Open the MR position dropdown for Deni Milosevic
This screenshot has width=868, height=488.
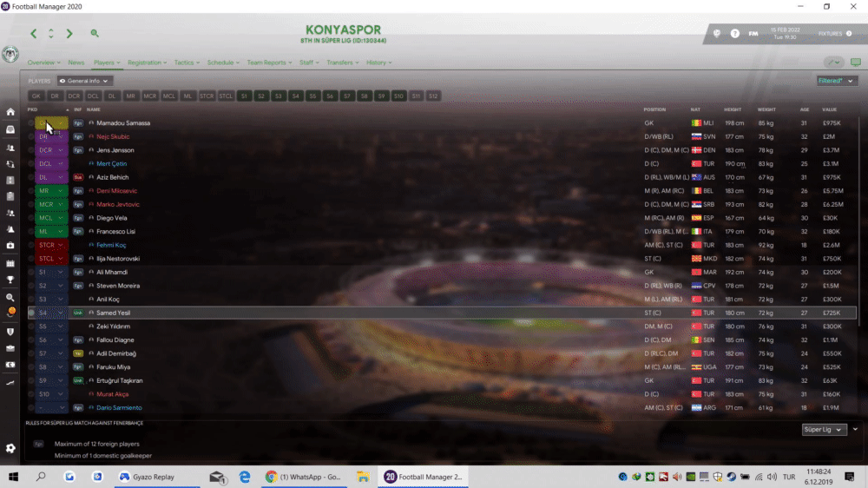(x=51, y=190)
